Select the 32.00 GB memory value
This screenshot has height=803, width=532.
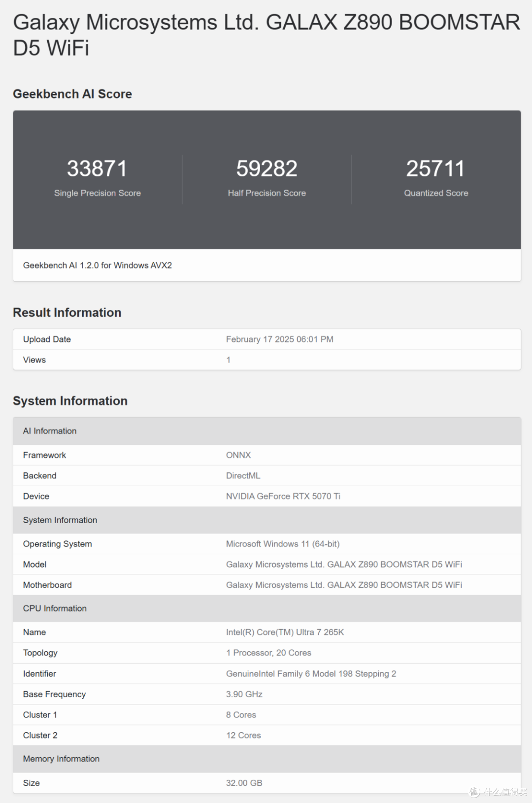point(244,783)
